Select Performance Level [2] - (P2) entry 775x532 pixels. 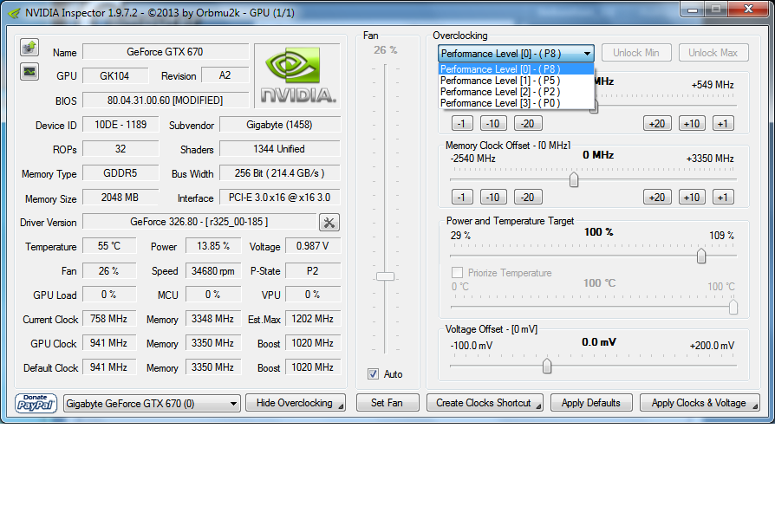(516, 92)
